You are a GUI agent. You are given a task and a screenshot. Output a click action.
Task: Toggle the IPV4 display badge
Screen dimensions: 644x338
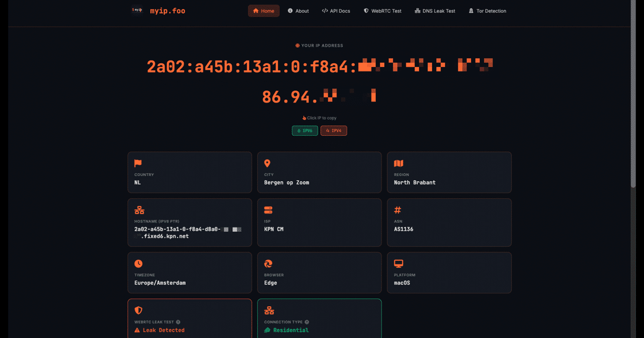[x=334, y=130]
